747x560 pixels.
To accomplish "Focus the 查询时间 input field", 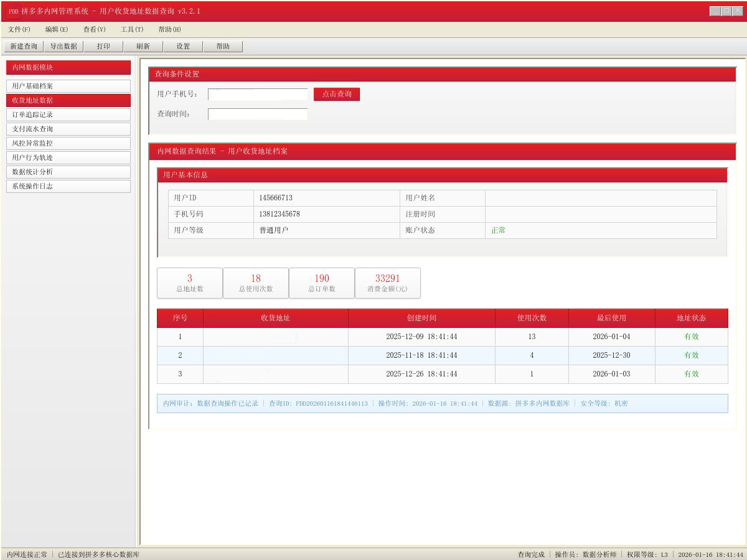I will (258, 114).
